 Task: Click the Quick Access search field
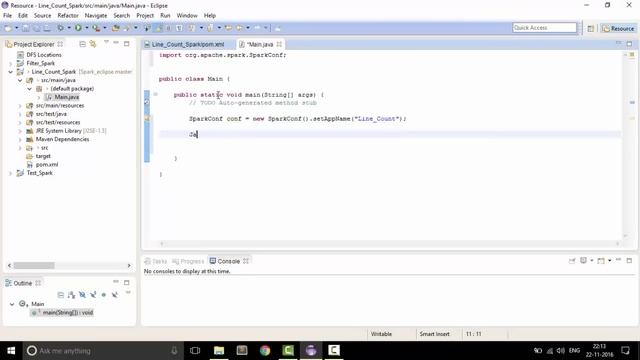coord(544,27)
